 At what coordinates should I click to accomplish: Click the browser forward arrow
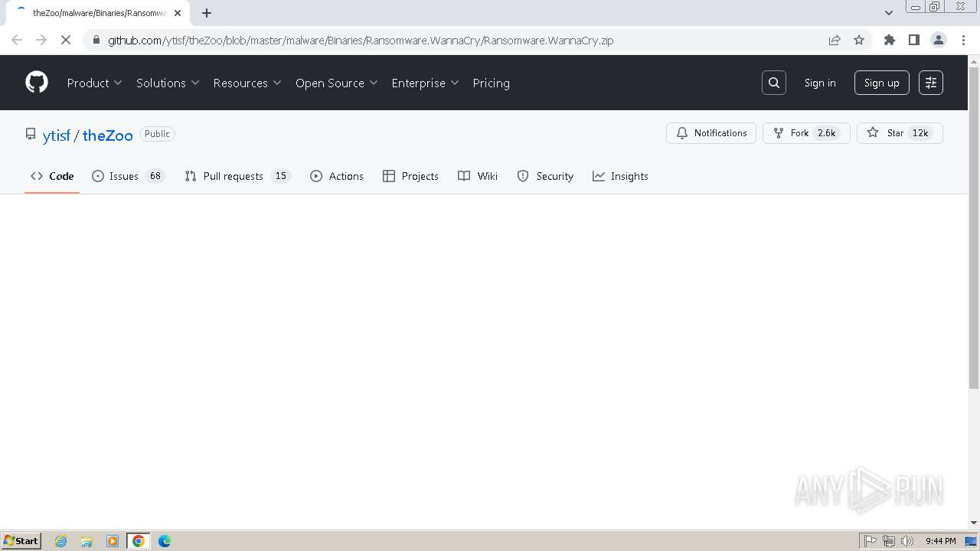[41, 40]
